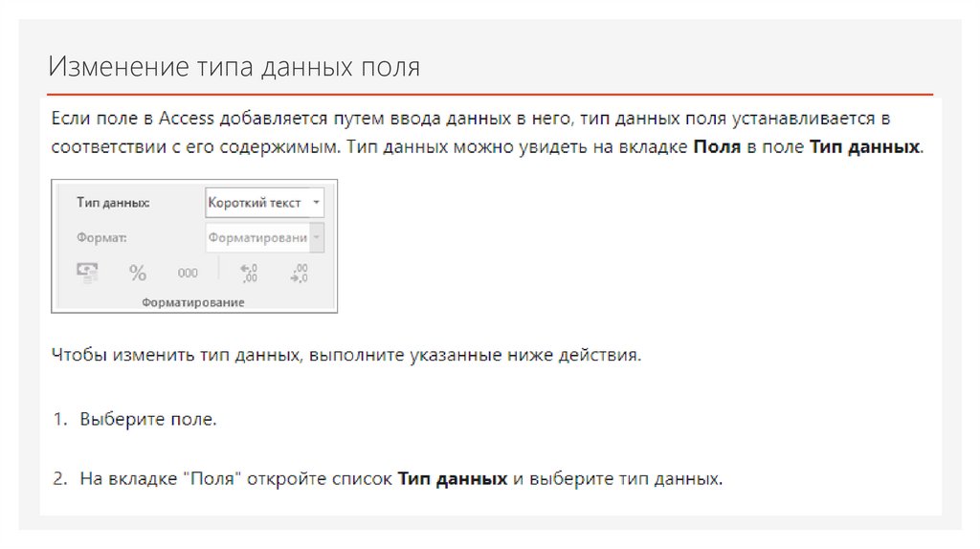Click the greyed Формат: label
Image resolution: width=980 pixels, height=549 pixels.
coord(101,237)
